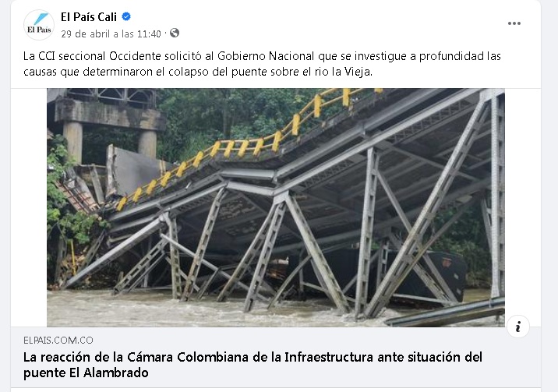Click the gray link card footer area
This screenshot has width=558, height=392.
276,357
